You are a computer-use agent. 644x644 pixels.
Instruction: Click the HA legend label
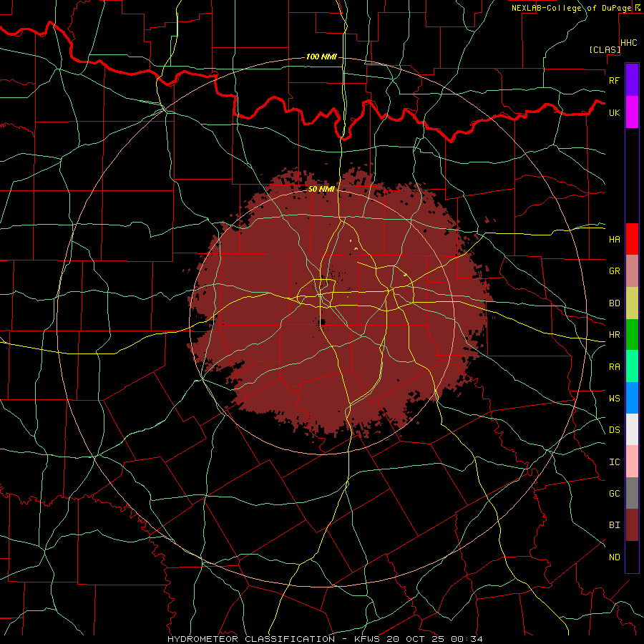click(x=614, y=239)
